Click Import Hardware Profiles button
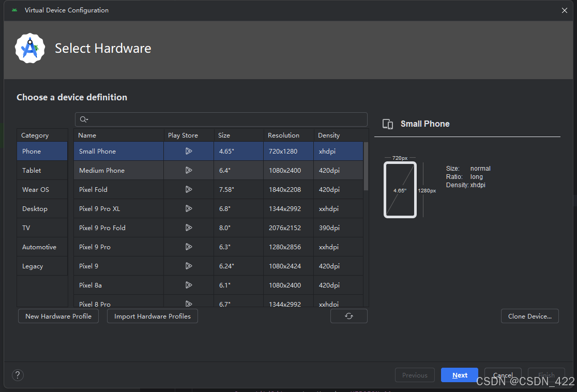The height and width of the screenshot is (392, 577). point(153,316)
